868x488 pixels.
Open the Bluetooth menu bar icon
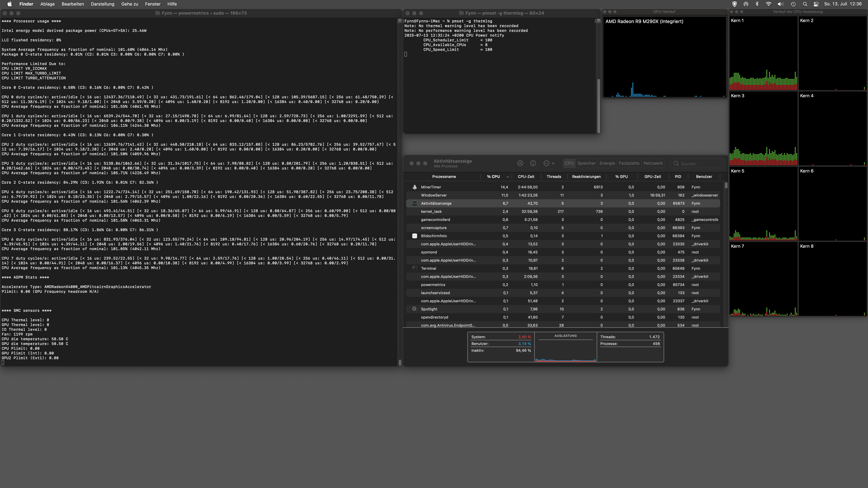(757, 4)
